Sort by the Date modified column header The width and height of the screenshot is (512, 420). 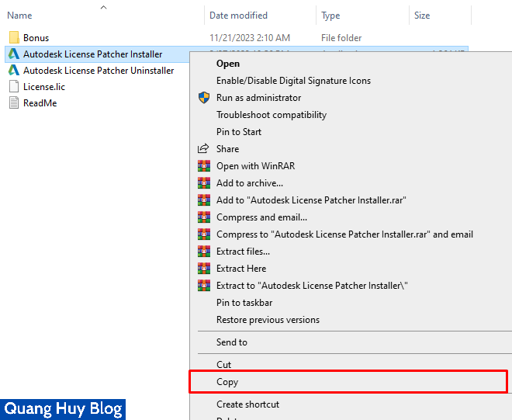point(238,16)
